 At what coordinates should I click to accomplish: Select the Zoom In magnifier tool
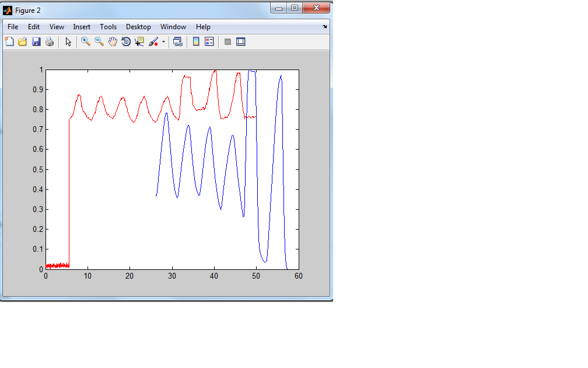pyautogui.click(x=86, y=41)
